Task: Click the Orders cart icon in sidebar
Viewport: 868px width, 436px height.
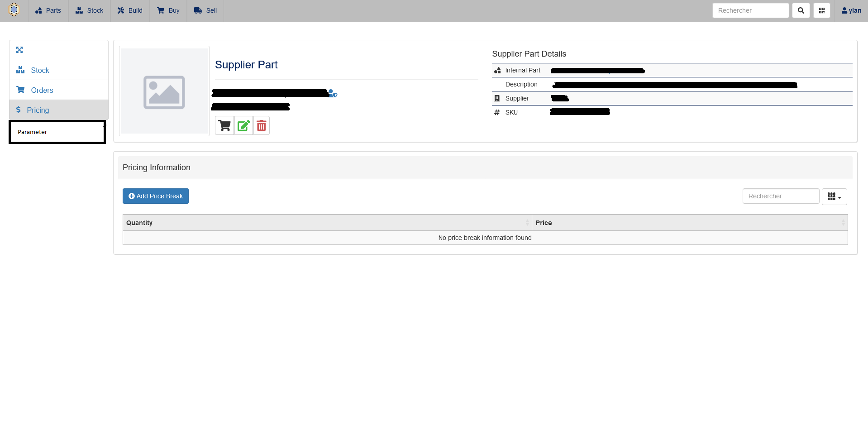Action: [x=20, y=90]
